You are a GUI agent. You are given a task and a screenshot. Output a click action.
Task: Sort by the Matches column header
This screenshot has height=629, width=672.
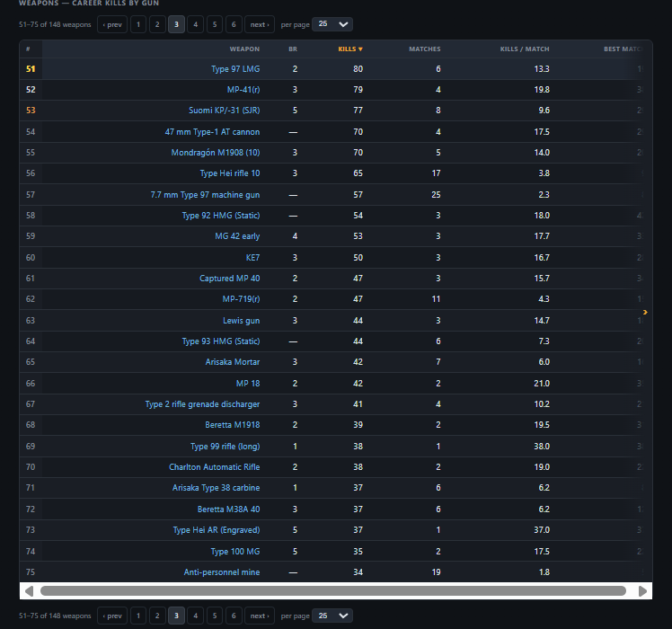coord(424,49)
